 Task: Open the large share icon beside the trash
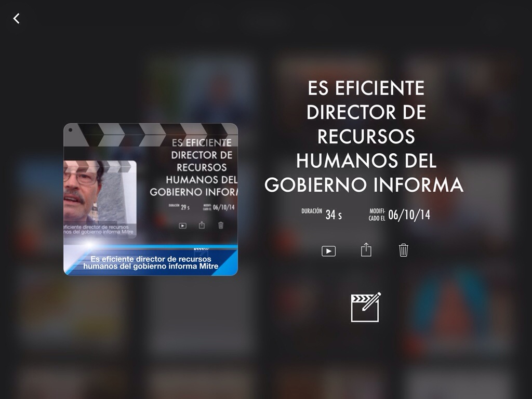coord(366,250)
